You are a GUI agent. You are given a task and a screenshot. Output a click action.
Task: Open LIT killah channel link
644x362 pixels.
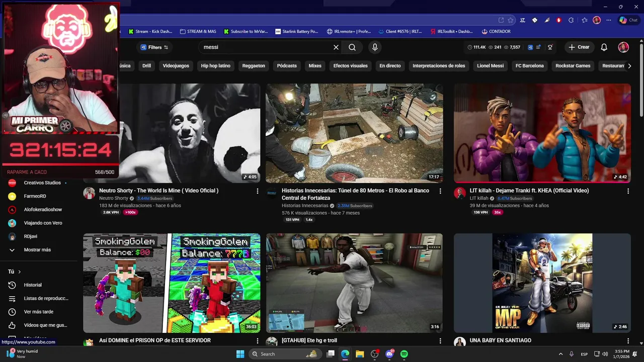click(479, 199)
